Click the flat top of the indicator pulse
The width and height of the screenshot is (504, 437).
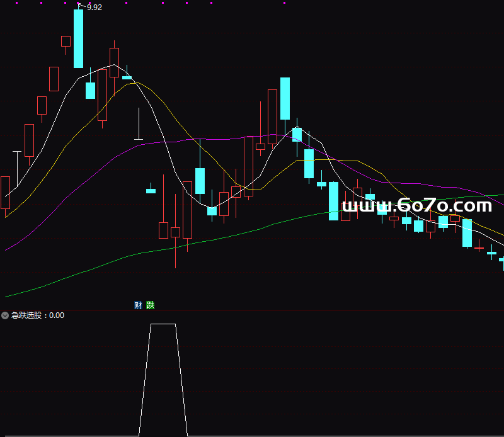[163, 324]
